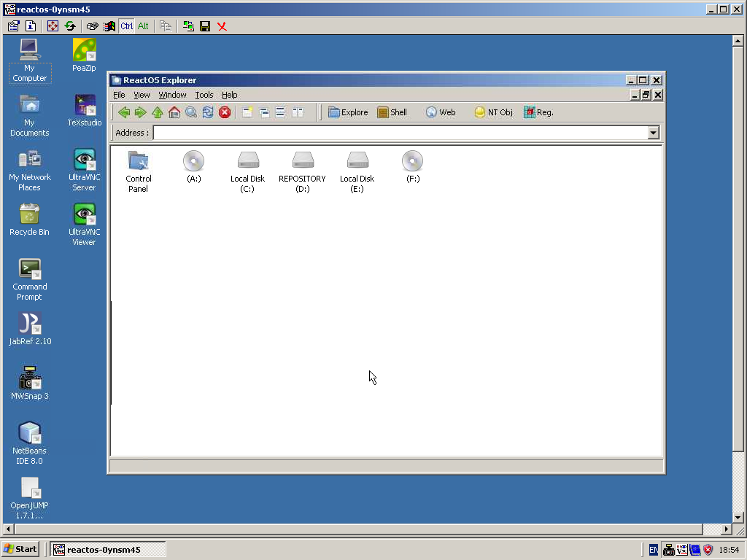Viewport: 747px width, 560px height.
Task: Start a new VNC connection icon
Action: coord(188,26)
